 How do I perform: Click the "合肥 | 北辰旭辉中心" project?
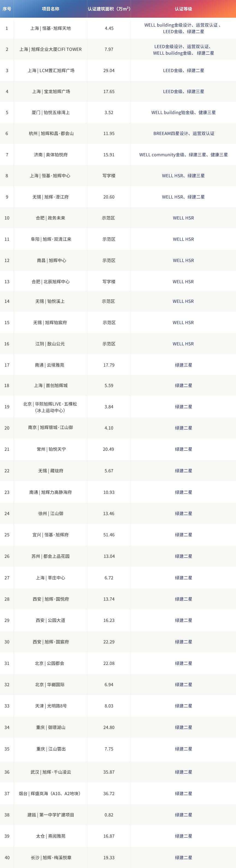point(50,282)
